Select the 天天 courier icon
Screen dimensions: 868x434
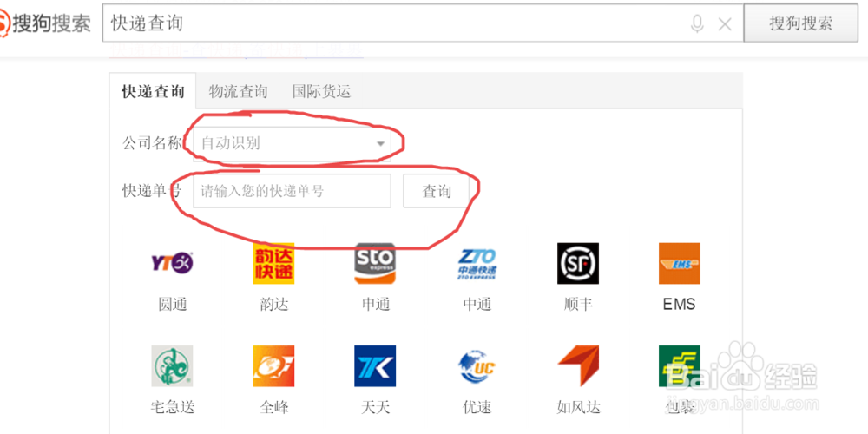[375, 366]
